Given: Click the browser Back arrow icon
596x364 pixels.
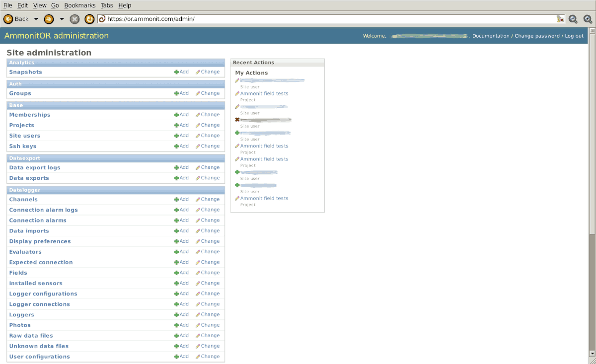Looking at the screenshot, I should click(x=8, y=19).
